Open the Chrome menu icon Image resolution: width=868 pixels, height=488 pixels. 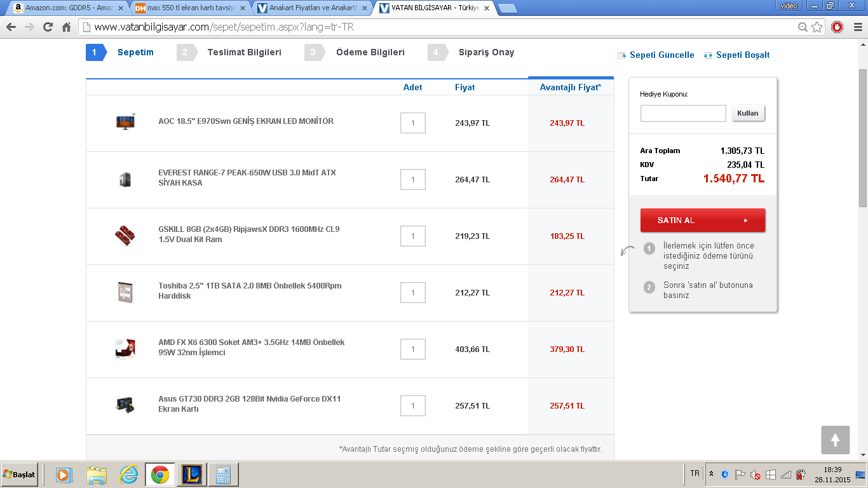[857, 27]
